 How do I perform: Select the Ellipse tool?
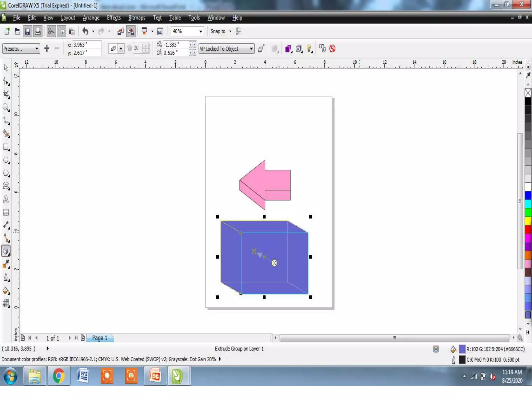tap(6, 160)
